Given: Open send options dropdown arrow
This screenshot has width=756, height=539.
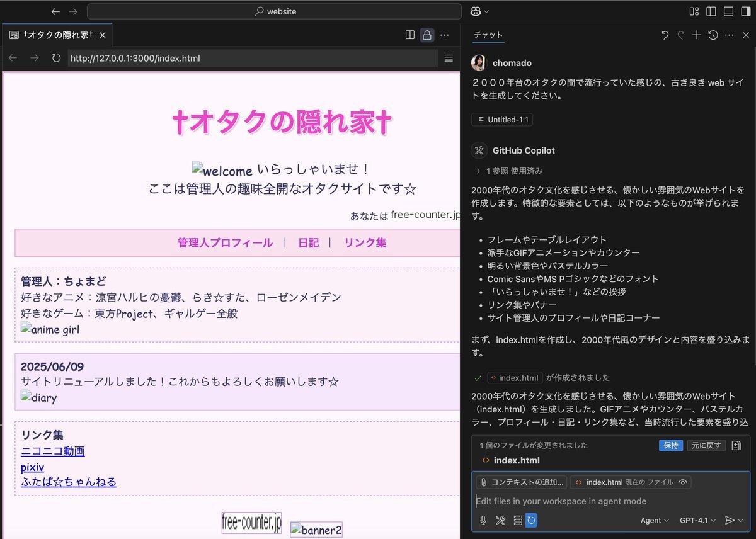Looking at the screenshot, I should tap(741, 520).
